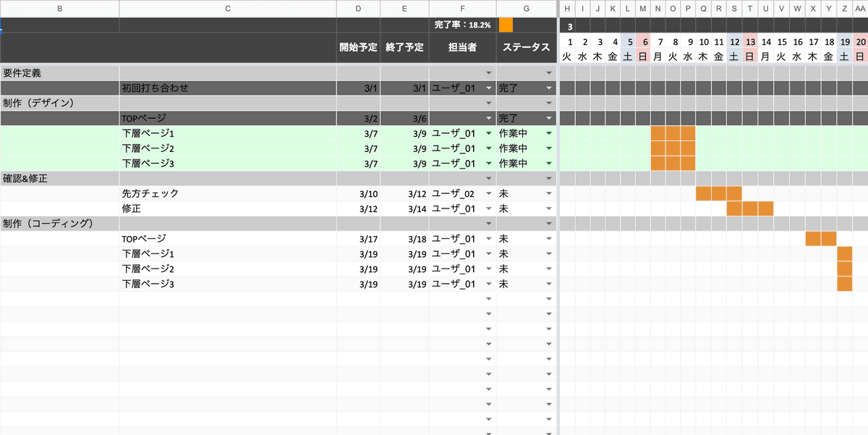Select the 完了率 18.2% cell
Image resolution: width=868 pixels, height=435 pixels.
point(462,25)
